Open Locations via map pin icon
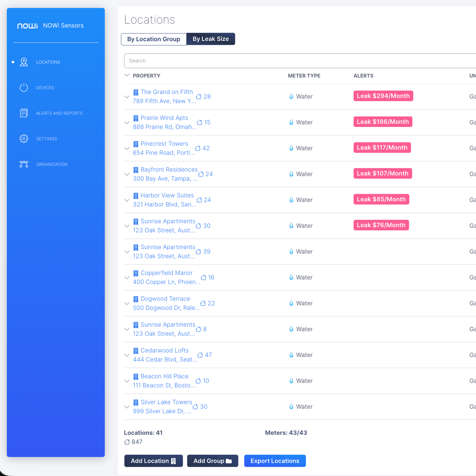 pyautogui.click(x=24, y=62)
